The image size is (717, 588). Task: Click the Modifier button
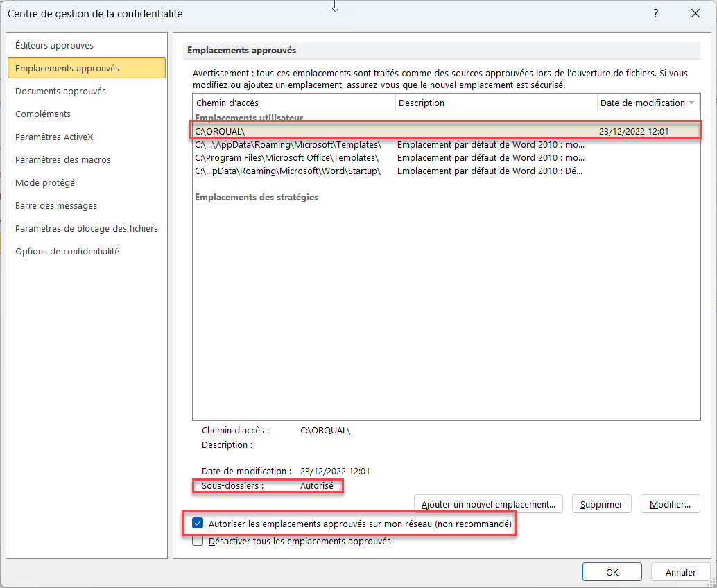point(670,504)
